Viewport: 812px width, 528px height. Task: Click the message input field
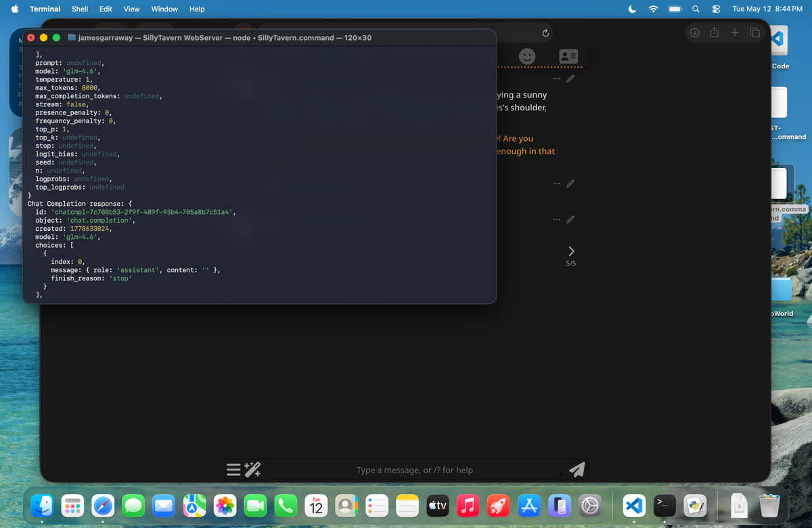coord(414,470)
